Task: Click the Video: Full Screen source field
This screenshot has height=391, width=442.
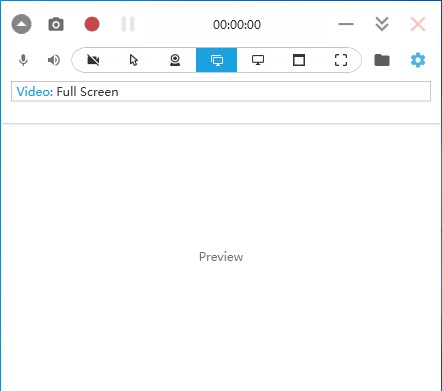Action: pyautogui.click(x=221, y=91)
